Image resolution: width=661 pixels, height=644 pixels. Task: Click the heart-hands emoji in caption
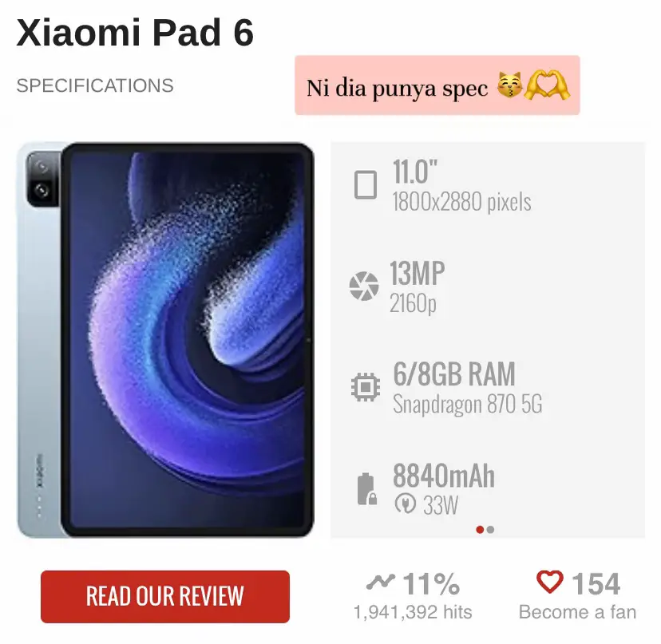point(547,85)
